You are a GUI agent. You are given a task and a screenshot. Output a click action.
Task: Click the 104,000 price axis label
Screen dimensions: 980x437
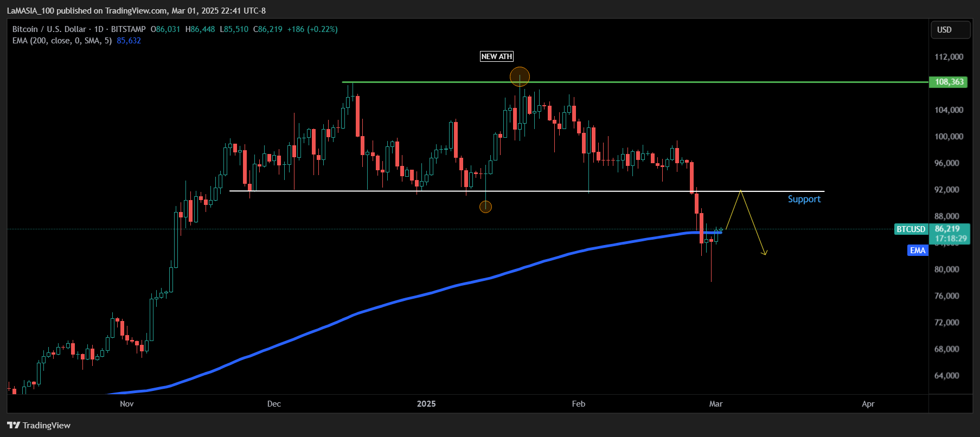point(949,110)
